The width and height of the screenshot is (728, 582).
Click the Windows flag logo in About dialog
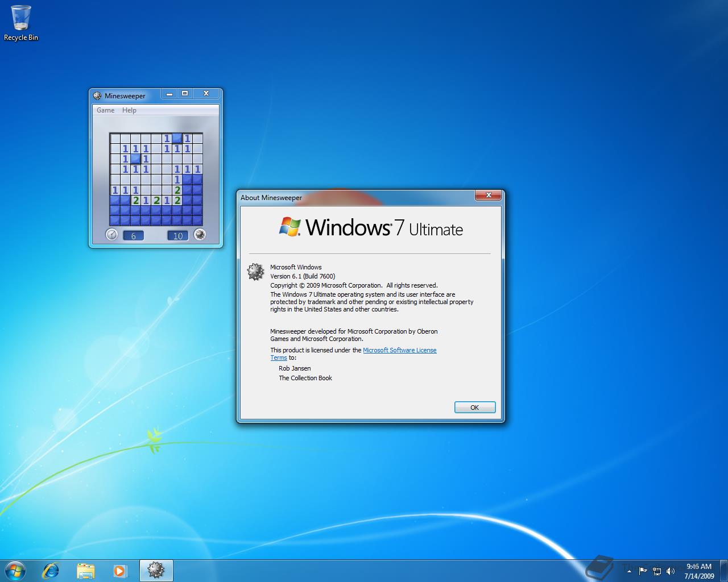point(290,226)
